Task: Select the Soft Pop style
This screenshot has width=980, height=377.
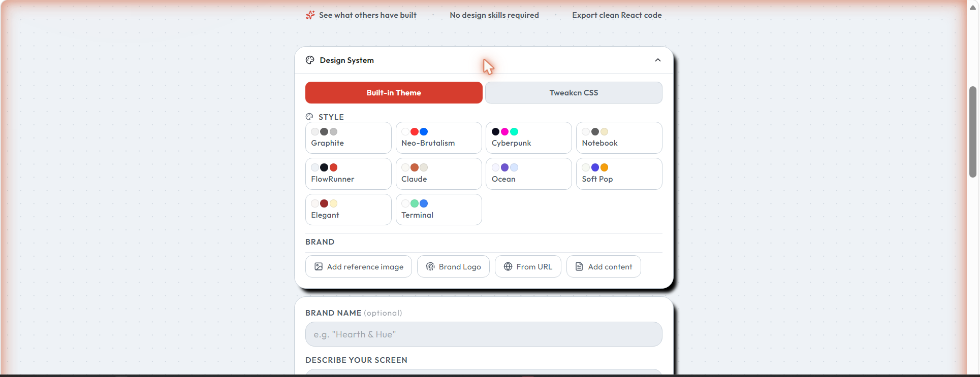Action: point(619,174)
